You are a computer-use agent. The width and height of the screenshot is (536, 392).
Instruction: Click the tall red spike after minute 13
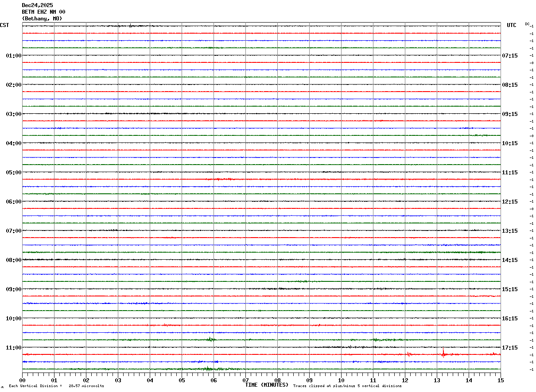coord(443,353)
